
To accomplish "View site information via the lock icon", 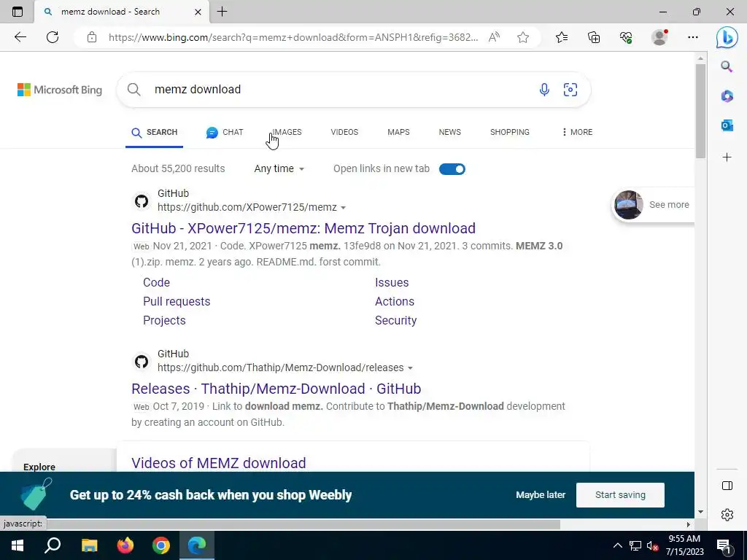I will tap(92, 37).
